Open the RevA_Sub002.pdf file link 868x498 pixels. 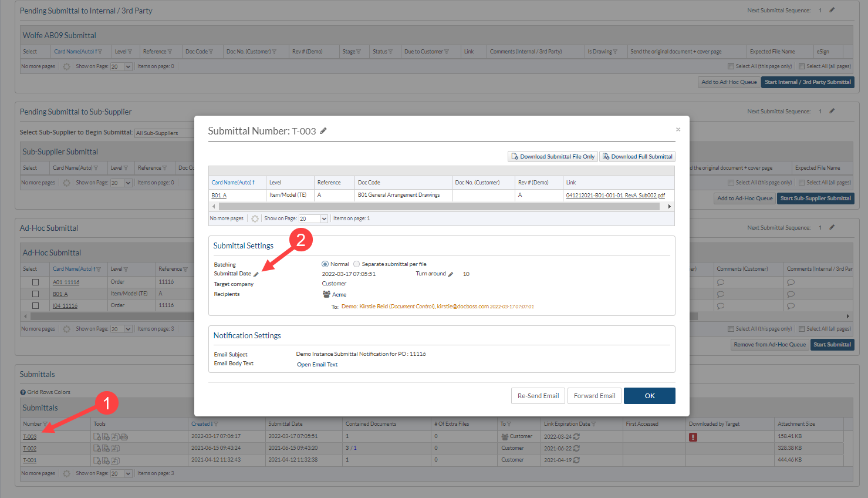(615, 195)
